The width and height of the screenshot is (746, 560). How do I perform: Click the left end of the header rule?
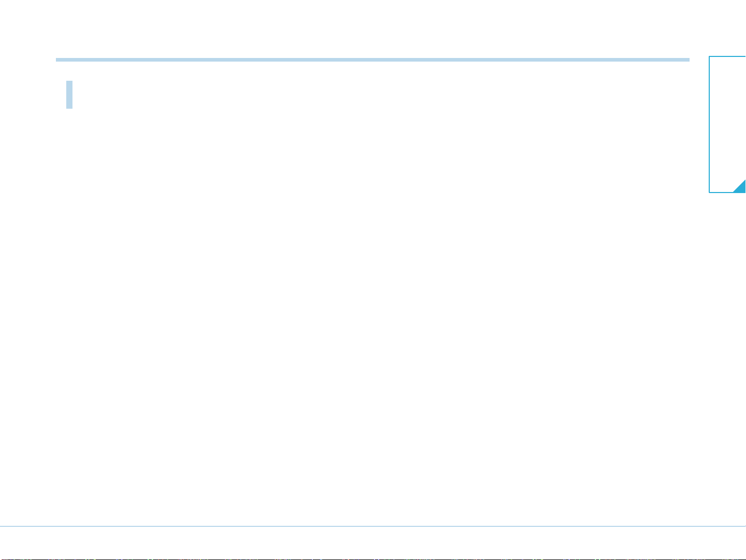(x=58, y=60)
